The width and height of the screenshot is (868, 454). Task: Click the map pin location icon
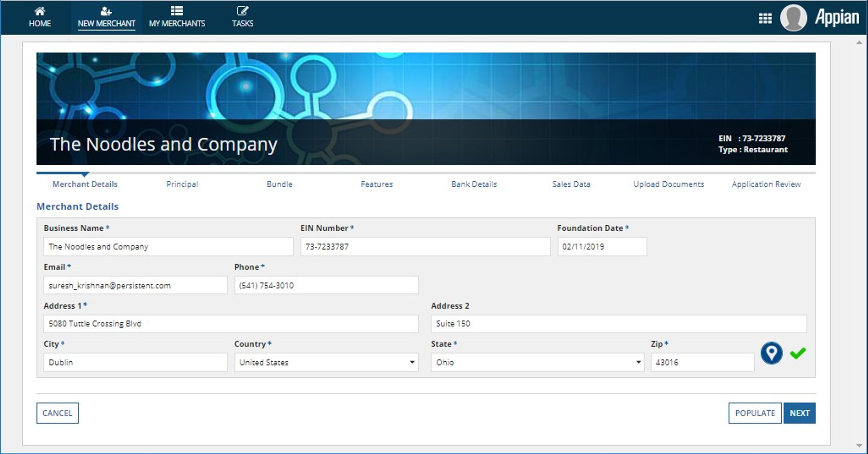click(x=771, y=353)
